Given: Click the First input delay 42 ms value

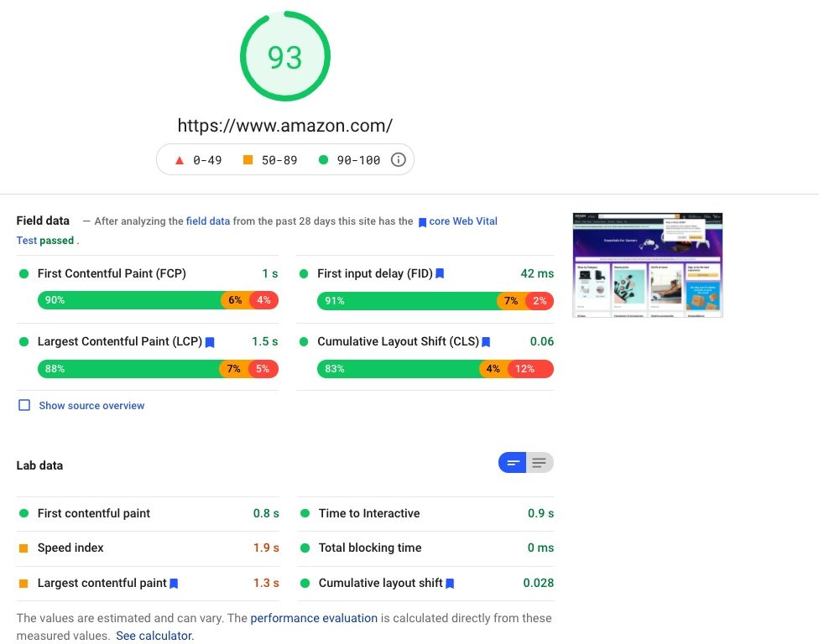Looking at the screenshot, I should [537, 273].
